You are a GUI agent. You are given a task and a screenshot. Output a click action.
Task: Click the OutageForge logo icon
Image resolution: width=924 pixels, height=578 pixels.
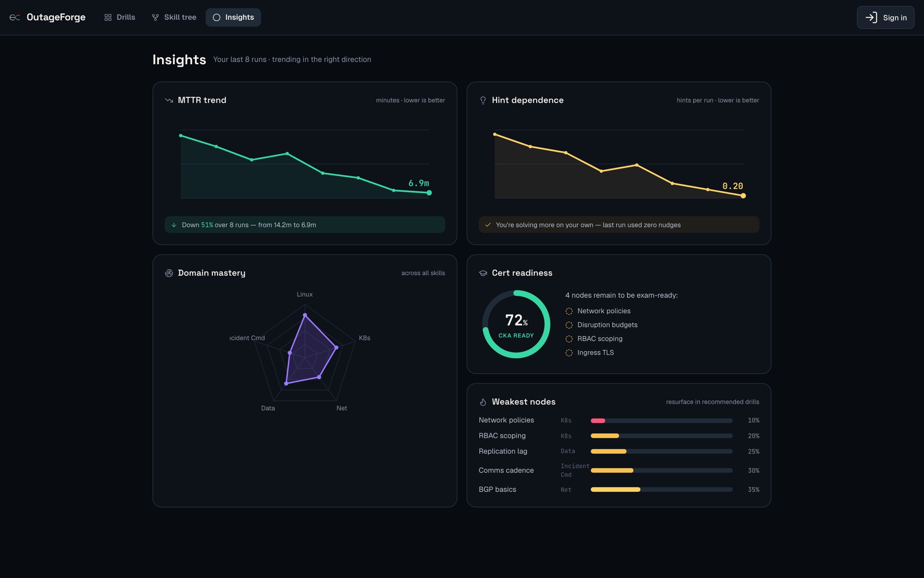[15, 17]
